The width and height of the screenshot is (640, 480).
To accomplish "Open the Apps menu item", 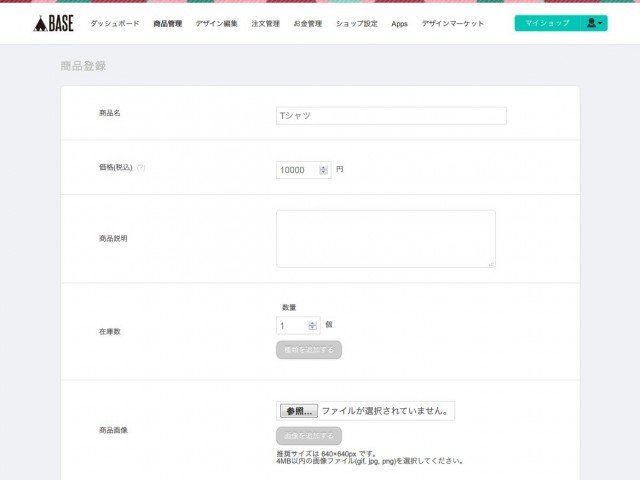I will pyautogui.click(x=400, y=24).
